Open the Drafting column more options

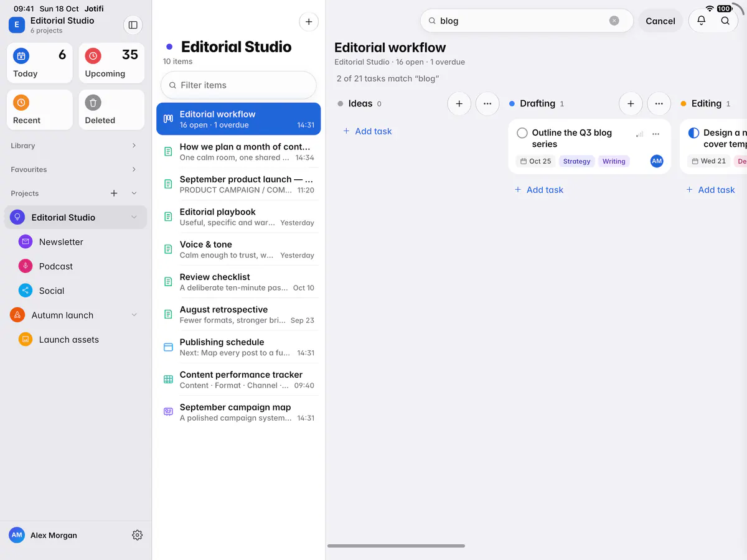pos(659,104)
